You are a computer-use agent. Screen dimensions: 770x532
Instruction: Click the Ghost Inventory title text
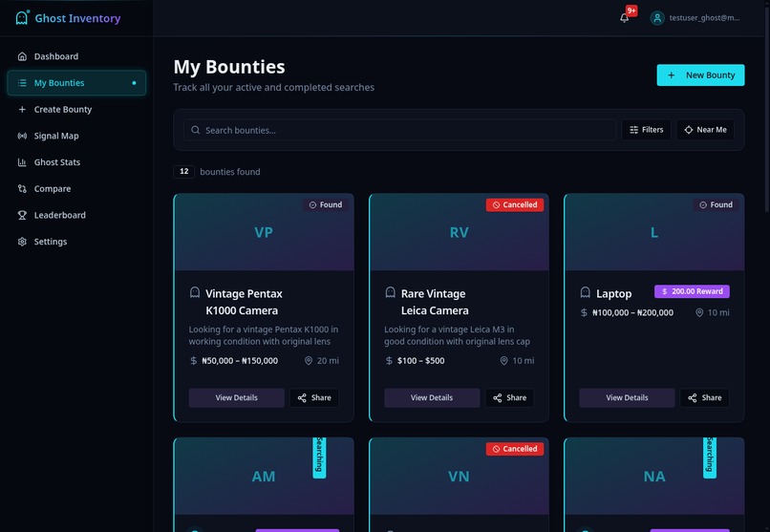[77, 18]
